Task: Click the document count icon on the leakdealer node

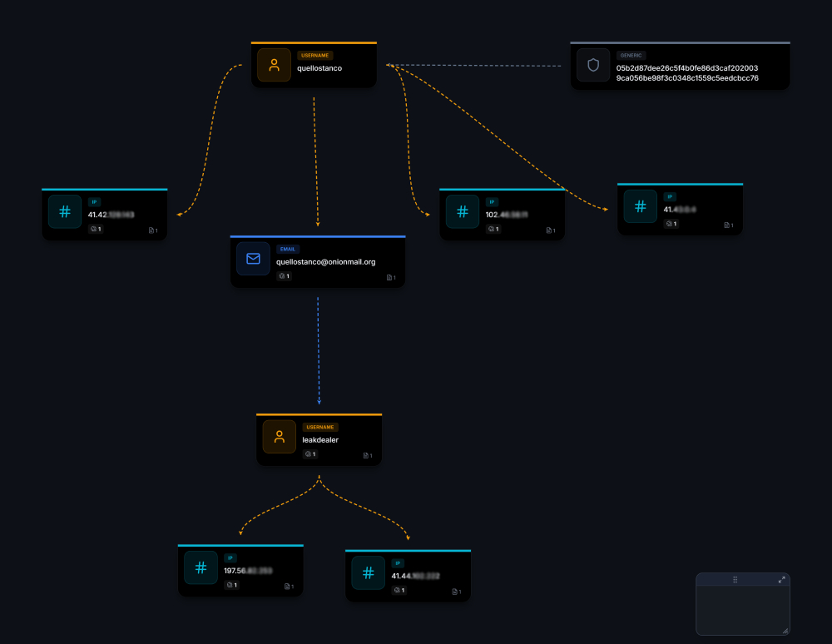Action: click(368, 456)
